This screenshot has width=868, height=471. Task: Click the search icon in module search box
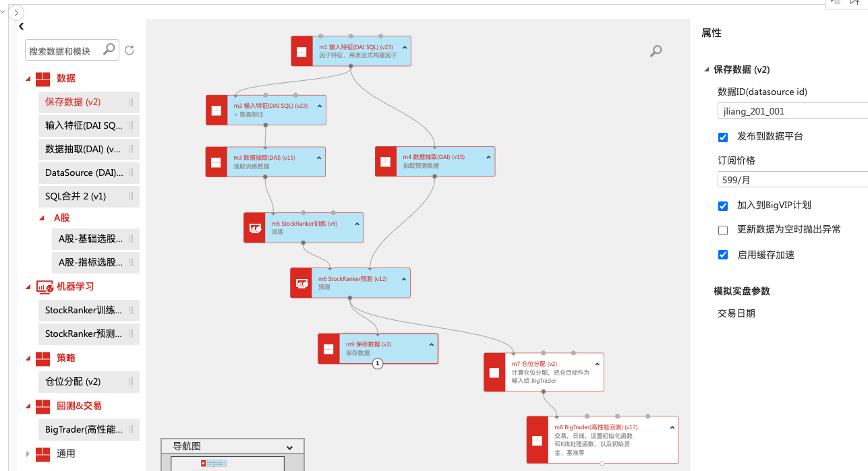[109, 49]
